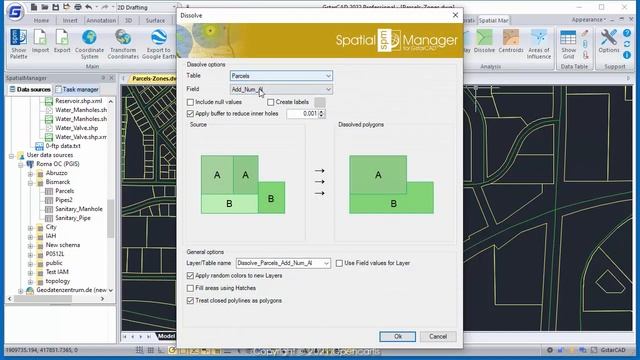Screen dimensions: 640x360
Task: Confirm the Dissolve dialog with Ok
Action: pos(398,336)
